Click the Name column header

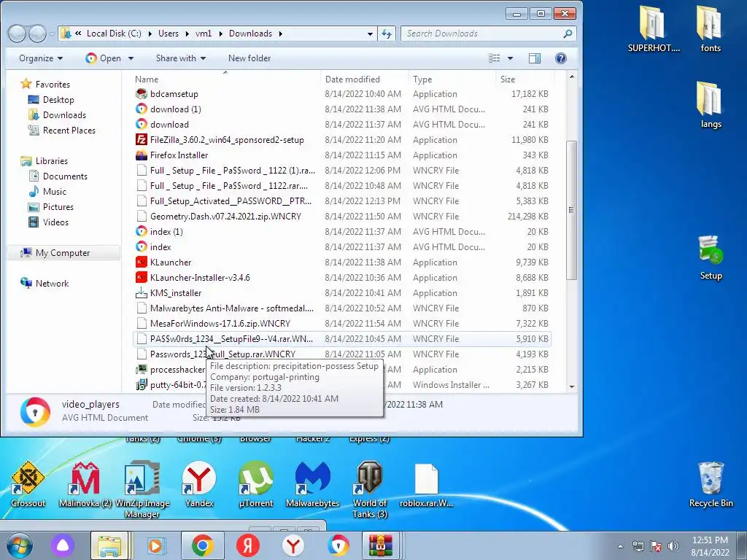point(224,79)
